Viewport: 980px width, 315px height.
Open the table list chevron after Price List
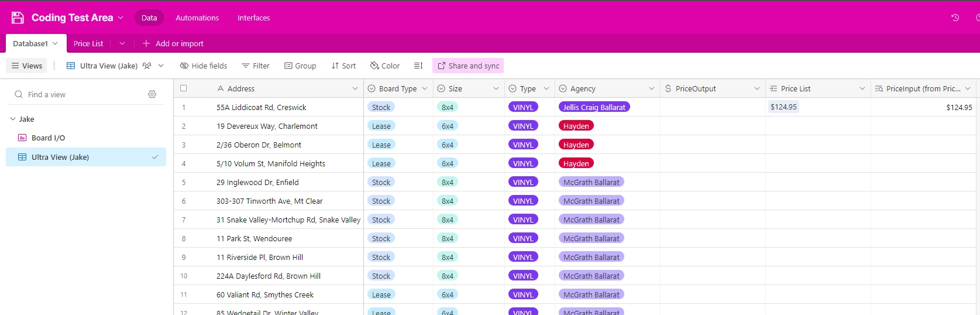pyautogui.click(x=122, y=43)
